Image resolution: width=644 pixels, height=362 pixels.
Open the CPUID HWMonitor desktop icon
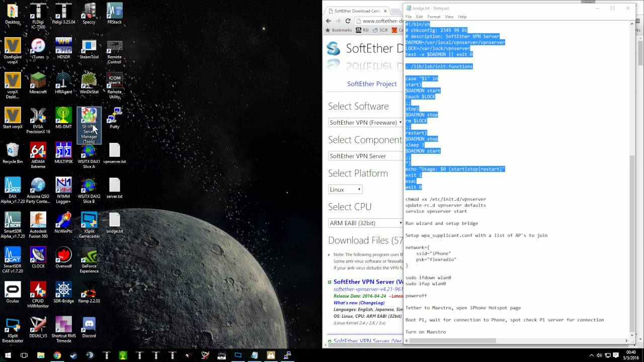click(38, 295)
